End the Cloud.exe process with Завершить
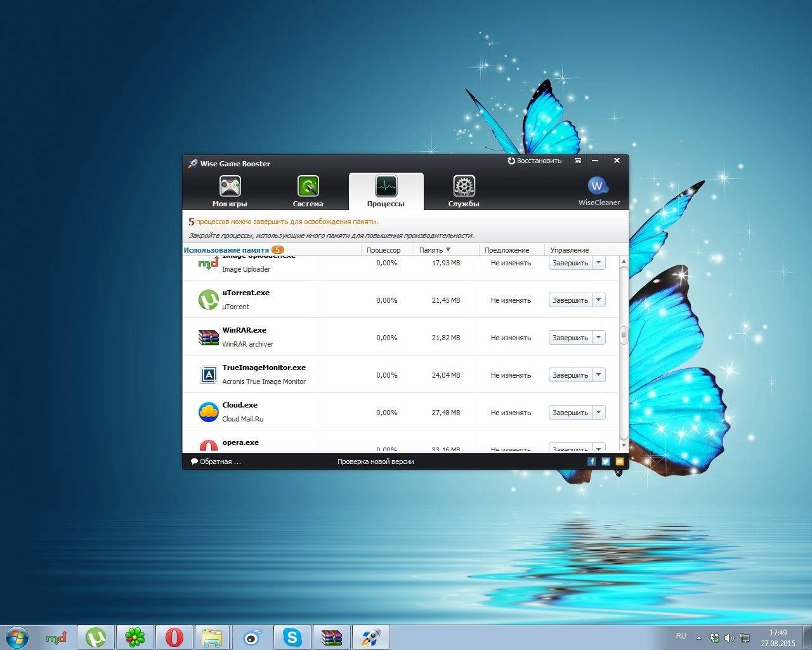Image resolution: width=812 pixels, height=650 pixels. coord(570,413)
